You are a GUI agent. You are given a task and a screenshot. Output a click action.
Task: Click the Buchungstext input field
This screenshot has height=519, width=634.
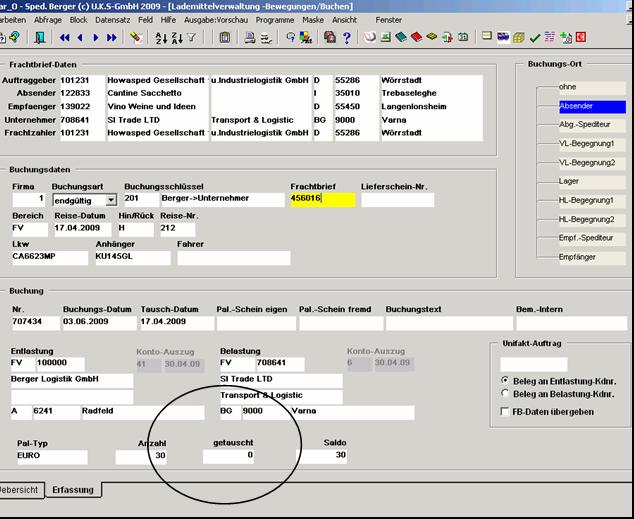[x=449, y=323]
